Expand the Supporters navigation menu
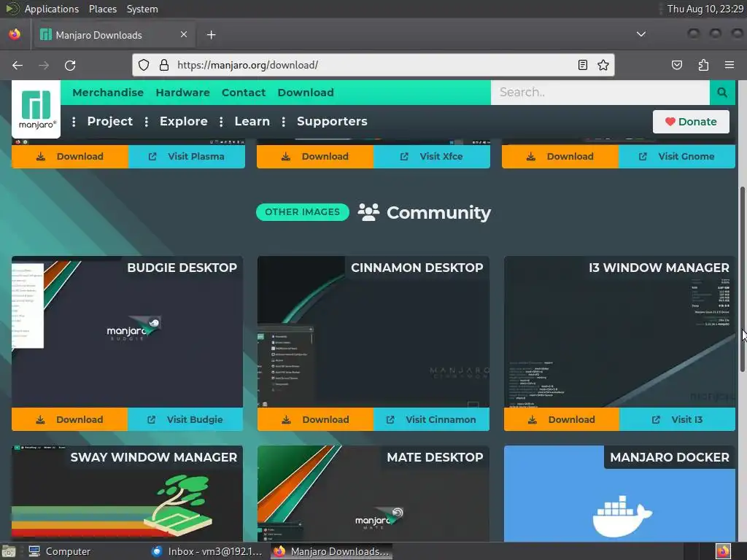This screenshot has width=747, height=560. 332,122
